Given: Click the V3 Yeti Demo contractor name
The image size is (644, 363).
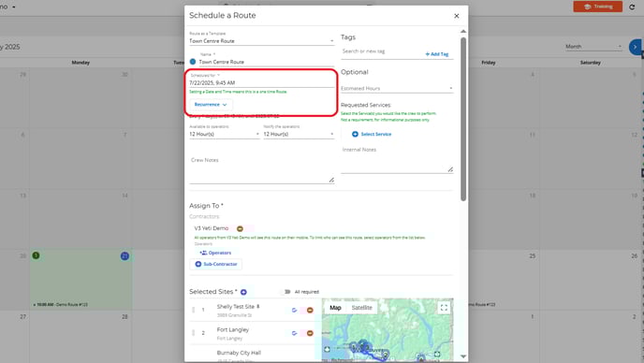Looking at the screenshot, I should (x=212, y=228).
